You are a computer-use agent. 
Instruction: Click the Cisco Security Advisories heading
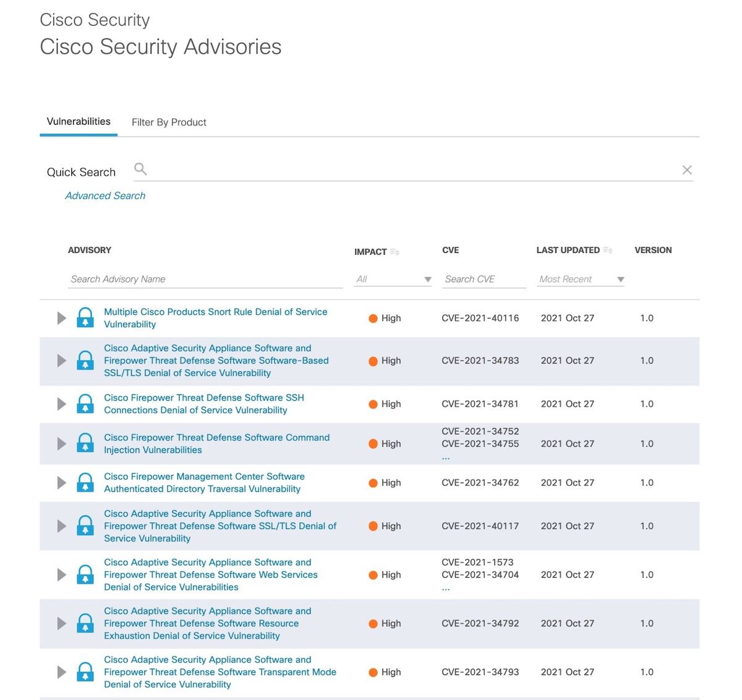click(161, 47)
